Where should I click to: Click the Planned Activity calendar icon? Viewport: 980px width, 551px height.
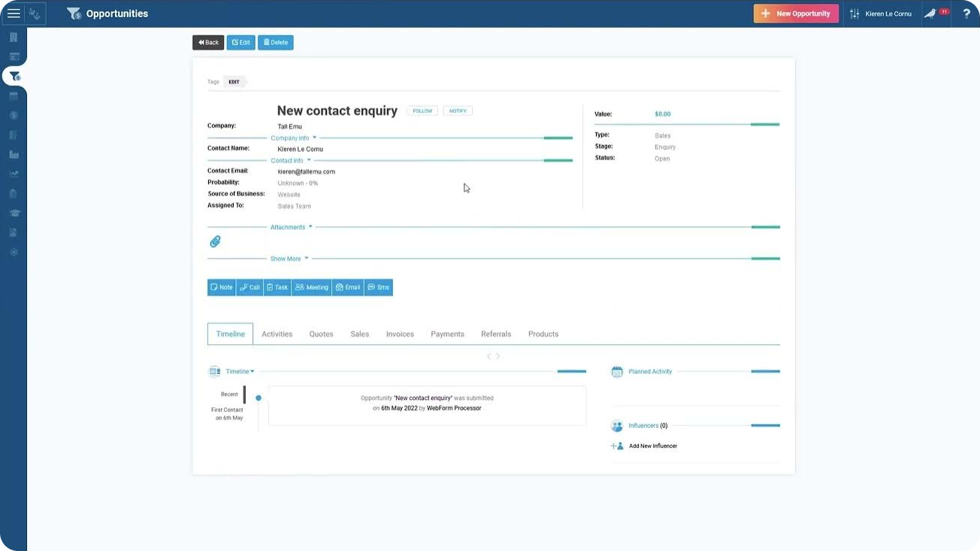[617, 371]
